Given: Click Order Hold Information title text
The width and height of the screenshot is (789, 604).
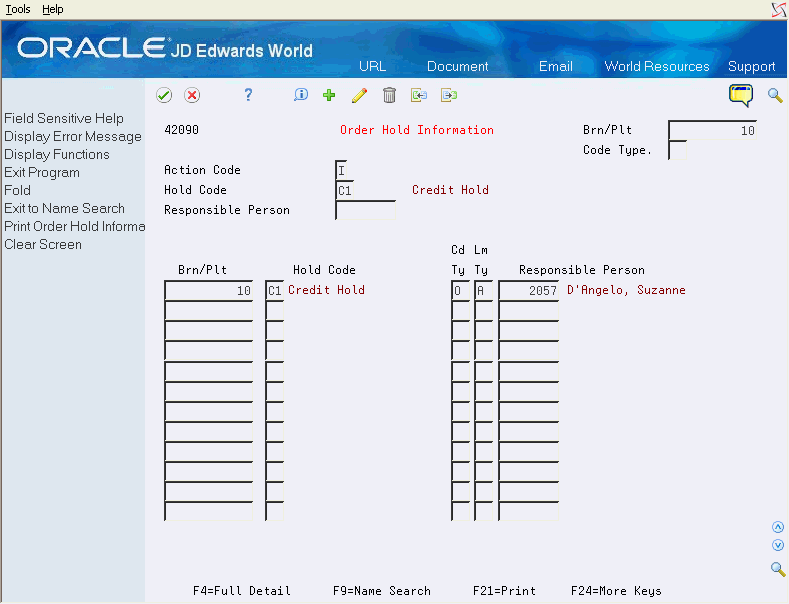Looking at the screenshot, I should (417, 130).
